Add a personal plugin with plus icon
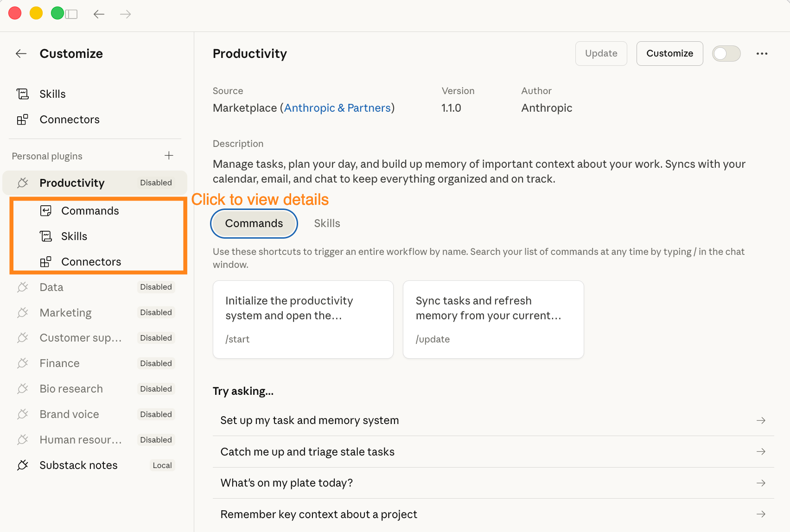The width and height of the screenshot is (790, 532). tap(169, 156)
